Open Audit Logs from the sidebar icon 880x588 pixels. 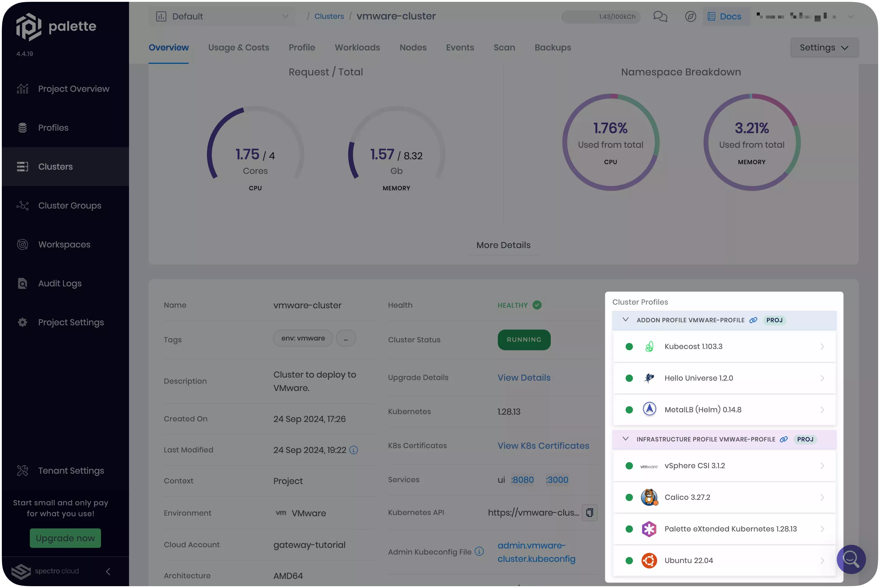tap(23, 283)
